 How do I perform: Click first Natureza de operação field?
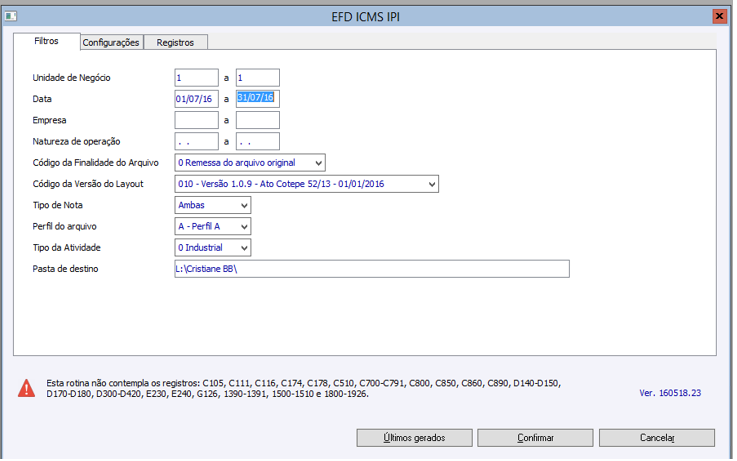click(x=196, y=141)
